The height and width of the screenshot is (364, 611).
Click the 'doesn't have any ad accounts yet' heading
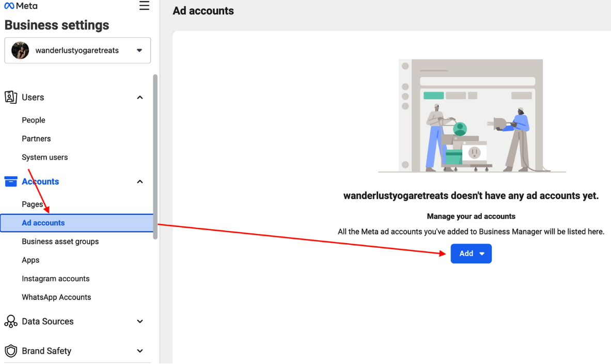(471, 196)
